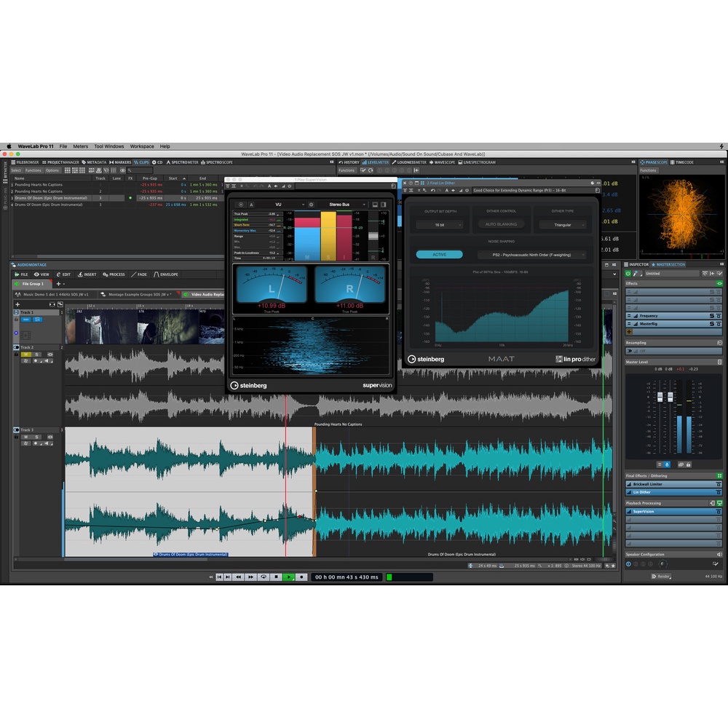The height and width of the screenshot is (728, 728).
Task: Open the Output Bit Depth 16 bit dropdown
Action: [439, 225]
